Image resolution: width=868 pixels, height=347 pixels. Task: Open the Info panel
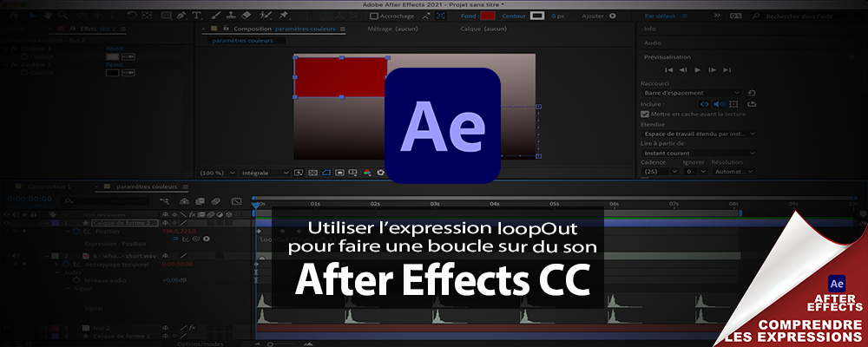click(x=650, y=29)
